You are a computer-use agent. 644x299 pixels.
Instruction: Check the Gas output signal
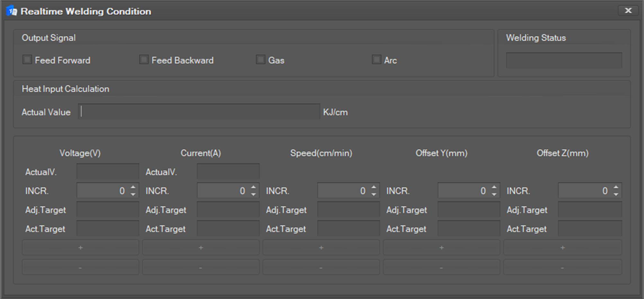[260, 60]
